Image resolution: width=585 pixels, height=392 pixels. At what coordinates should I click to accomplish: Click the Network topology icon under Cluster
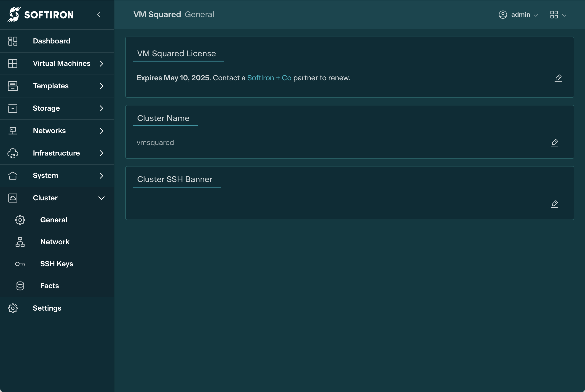point(20,242)
